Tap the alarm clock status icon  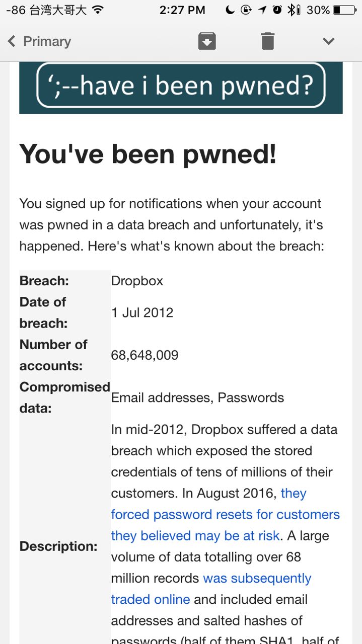click(277, 10)
